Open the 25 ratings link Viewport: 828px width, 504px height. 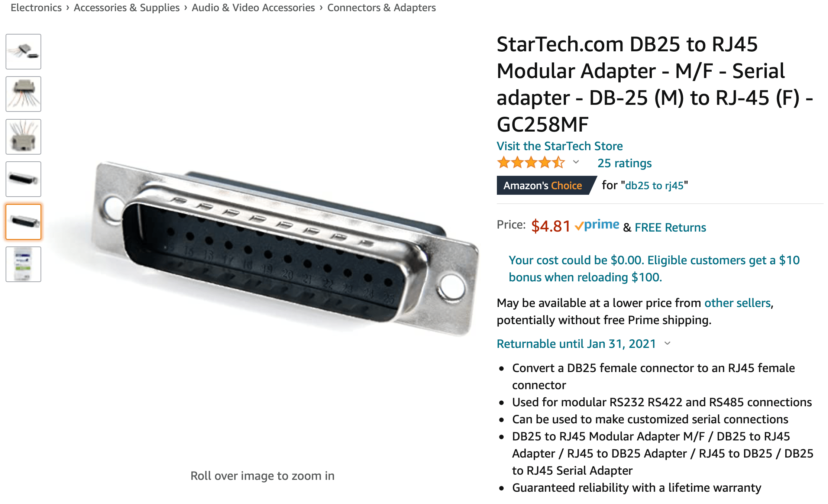point(624,163)
